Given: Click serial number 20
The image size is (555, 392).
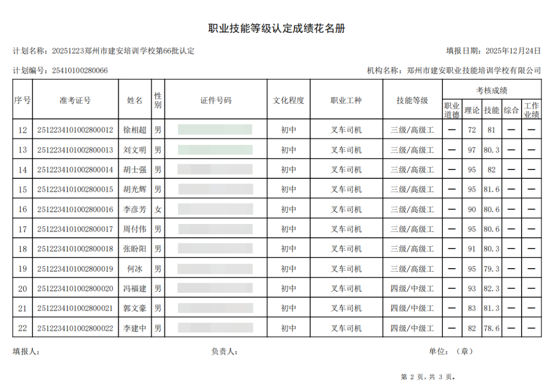Looking at the screenshot, I should 23,289.
